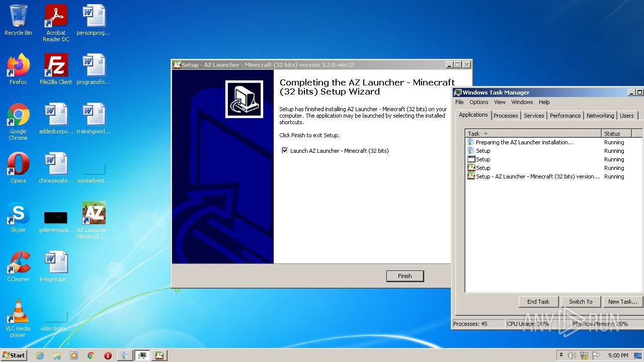The height and width of the screenshot is (362, 644).
Task: Switch to the Performance tab
Action: (x=565, y=116)
